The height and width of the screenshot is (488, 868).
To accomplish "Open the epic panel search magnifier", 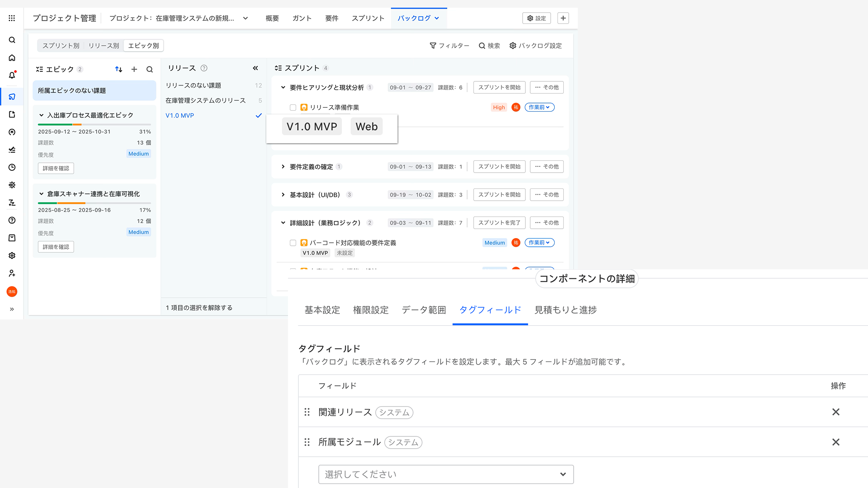I will tap(149, 69).
